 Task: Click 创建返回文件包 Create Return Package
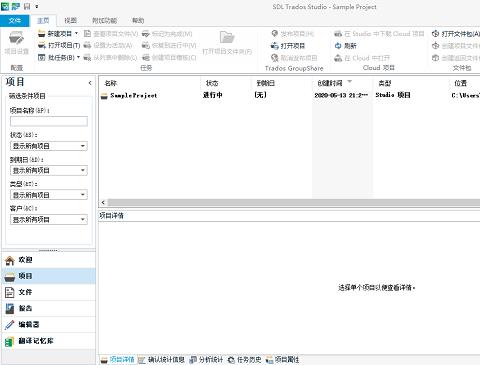[456, 58]
